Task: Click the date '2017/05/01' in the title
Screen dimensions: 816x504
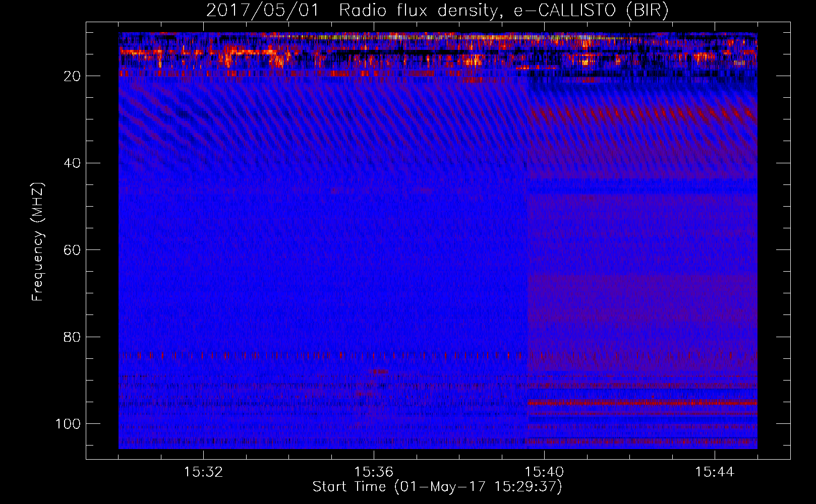Action: click(x=263, y=11)
